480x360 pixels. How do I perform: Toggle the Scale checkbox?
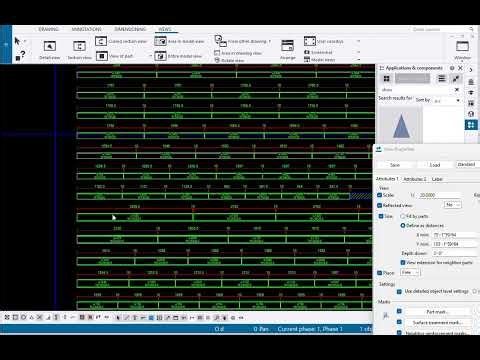click(x=379, y=195)
